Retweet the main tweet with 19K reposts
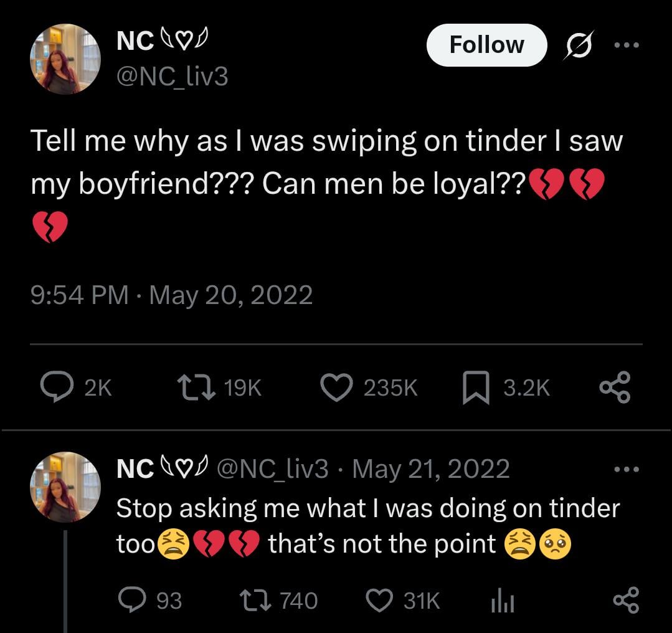 pos(196,388)
